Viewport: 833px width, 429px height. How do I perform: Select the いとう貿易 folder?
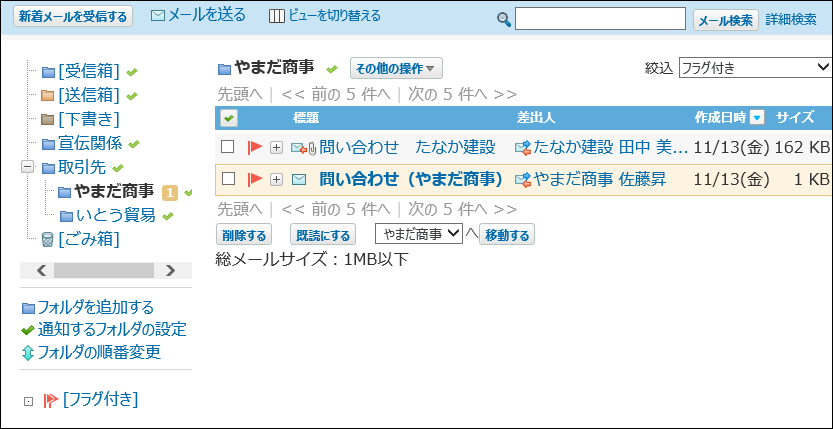click(116, 216)
